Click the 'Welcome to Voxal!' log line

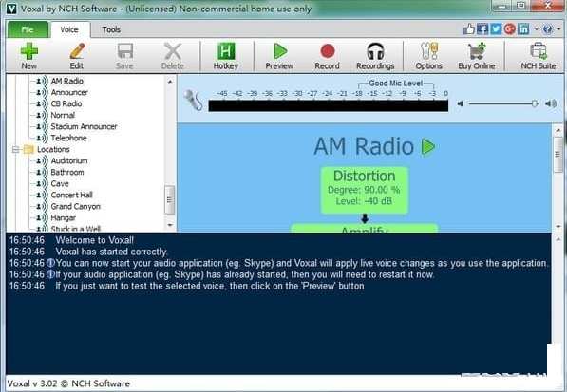tap(95, 240)
